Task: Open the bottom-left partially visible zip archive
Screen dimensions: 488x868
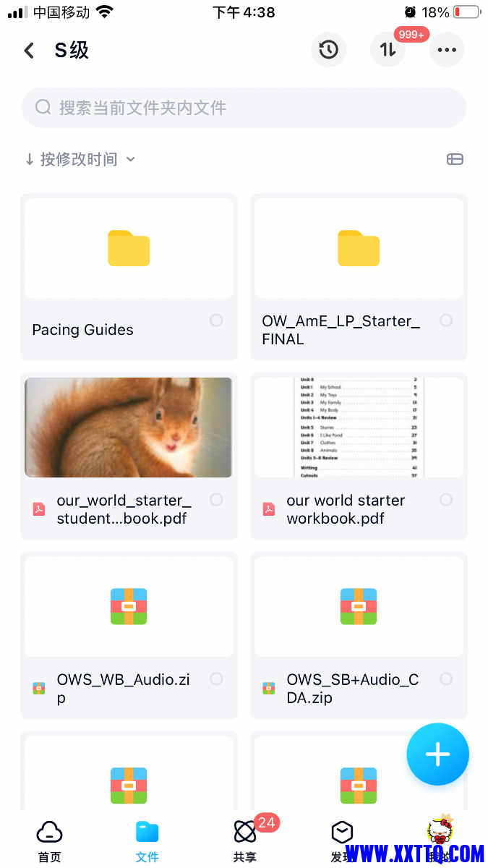Action: [x=129, y=786]
